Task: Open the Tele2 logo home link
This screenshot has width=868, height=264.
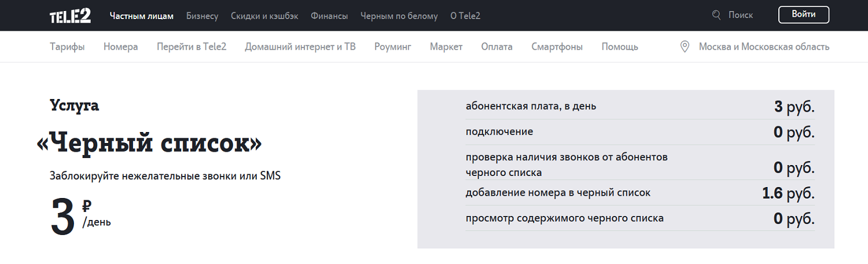Action: coord(70,16)
